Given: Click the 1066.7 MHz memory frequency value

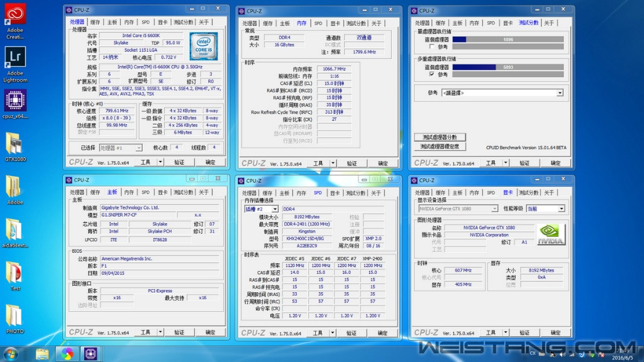Looking at the screenshot, I should pos(335,69).
